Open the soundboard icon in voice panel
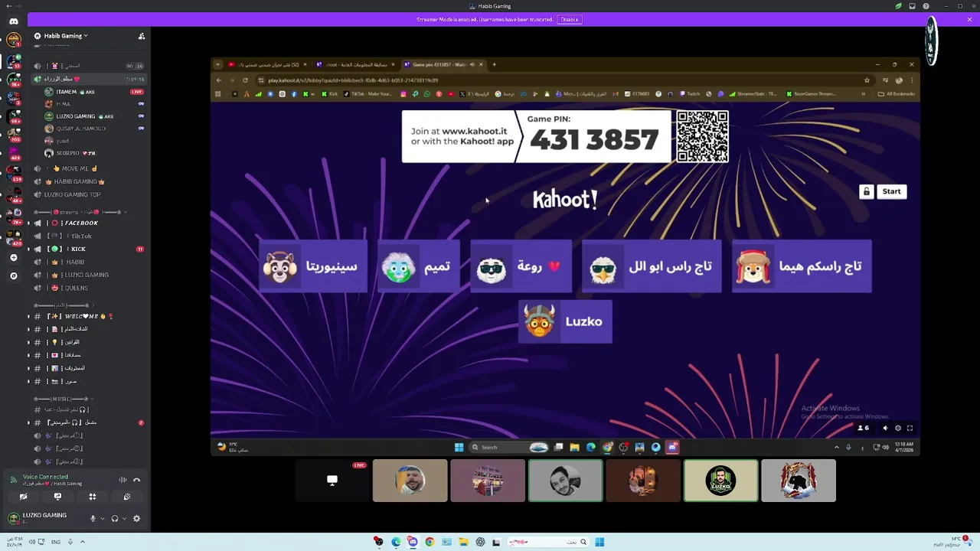This screenshot has width=980, height=551. pyautogui.click(x=127, y=497)
